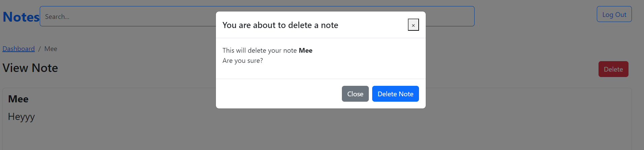Viewport: 644px width, 150px height.
Task: Click the note body text Heyyy
Action: tap(22, 117)
